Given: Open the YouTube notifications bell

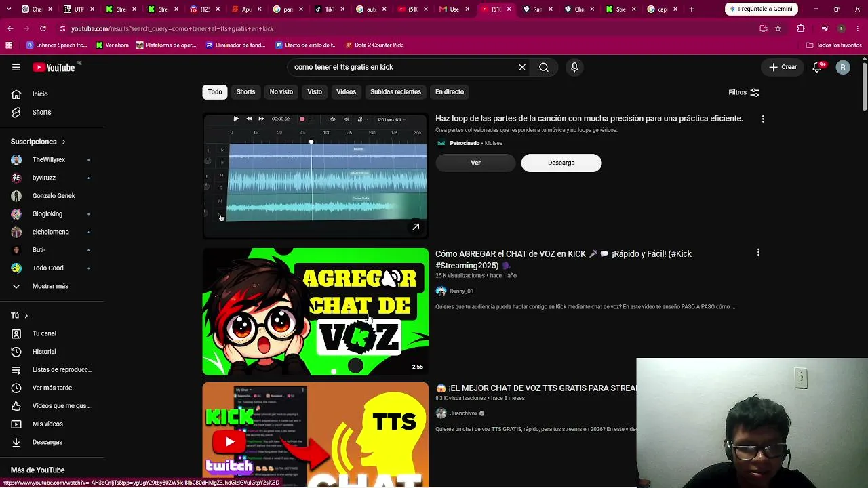Looking at the screenshot, I should (818, 67).
